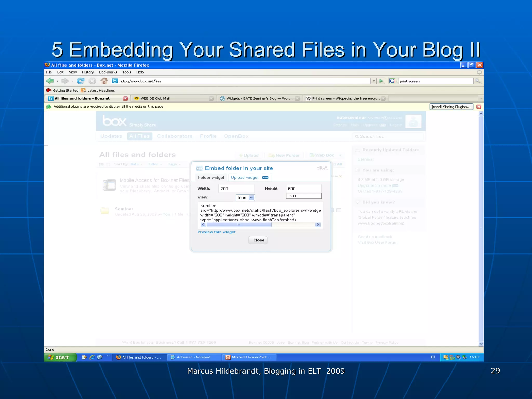Image resolution: width=532 pixels, height=399 pixels.
Task: Open Internet Explorer from quick launch
Action: [92, 357]
